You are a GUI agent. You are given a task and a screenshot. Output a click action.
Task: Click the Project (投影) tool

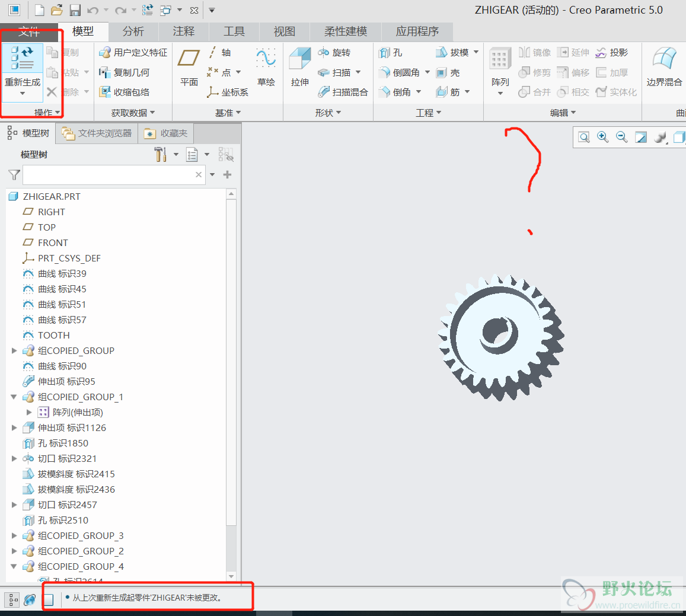pyautogui.click(x=612, y=53)
